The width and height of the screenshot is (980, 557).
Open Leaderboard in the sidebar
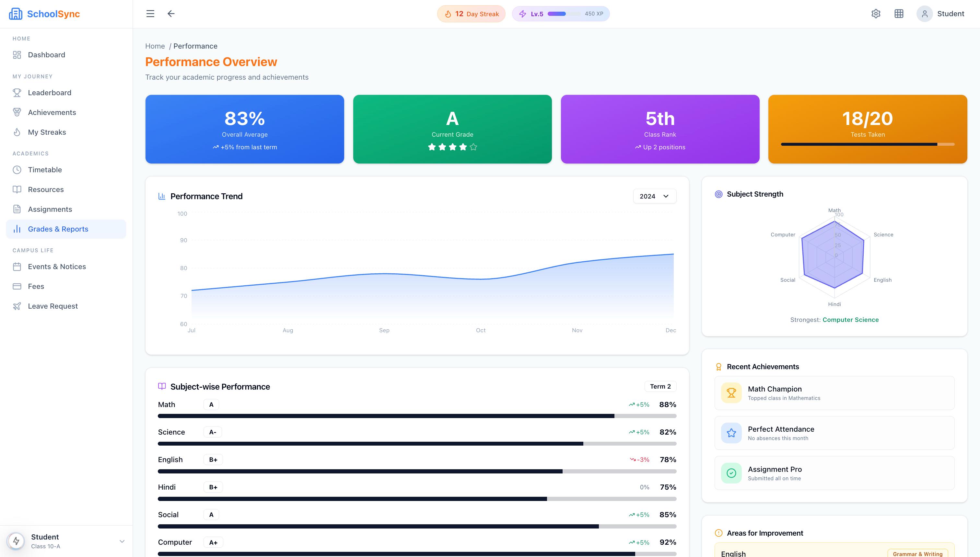click(49, 93)
